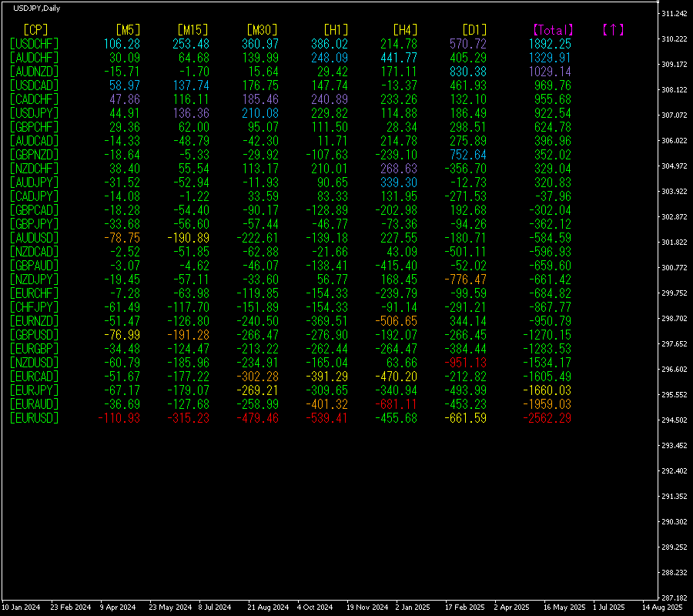Select the [AUDCAD] pair label
693x616 pixels.
pyautogui.click(x=34, y=141)
